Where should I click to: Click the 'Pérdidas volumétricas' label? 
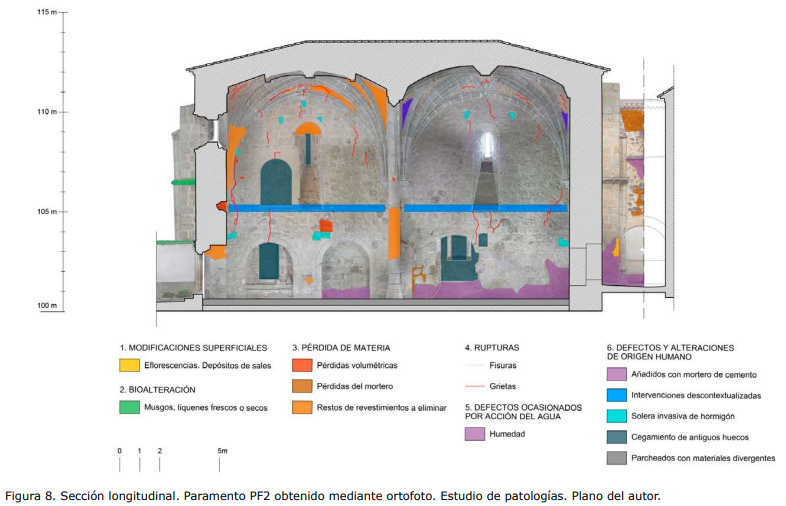click(x=357, y=366)
